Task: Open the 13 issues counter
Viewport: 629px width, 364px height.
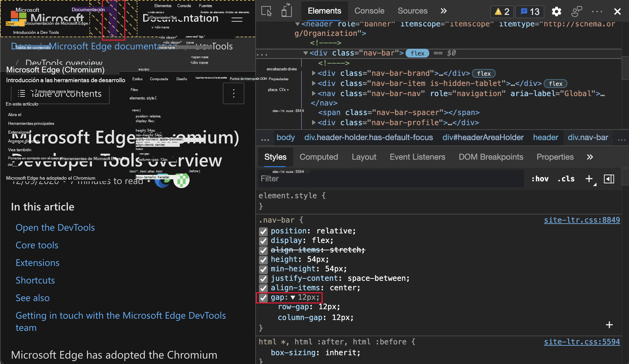Action: click(529, 11)
